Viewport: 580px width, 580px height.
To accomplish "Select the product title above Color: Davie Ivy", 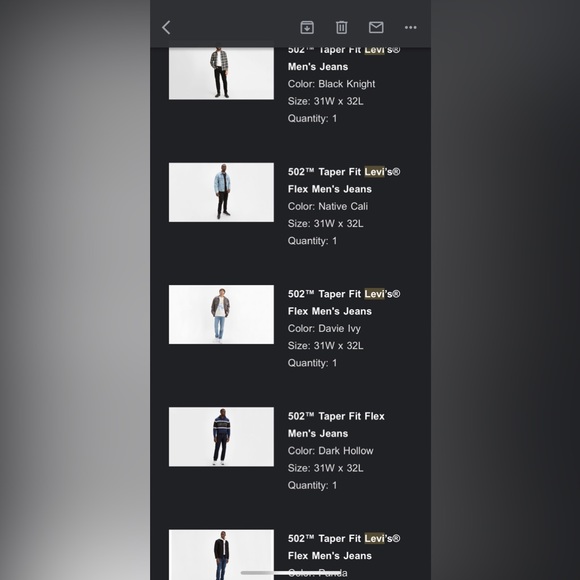I will [x=344, y=303].
